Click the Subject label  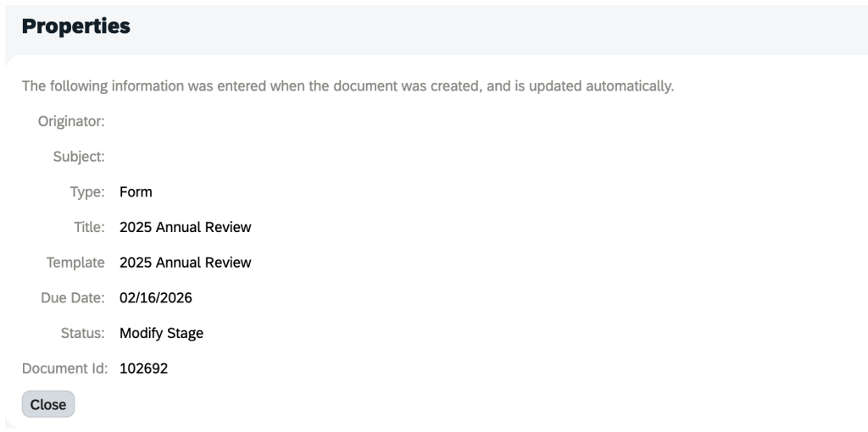point(79,157)
